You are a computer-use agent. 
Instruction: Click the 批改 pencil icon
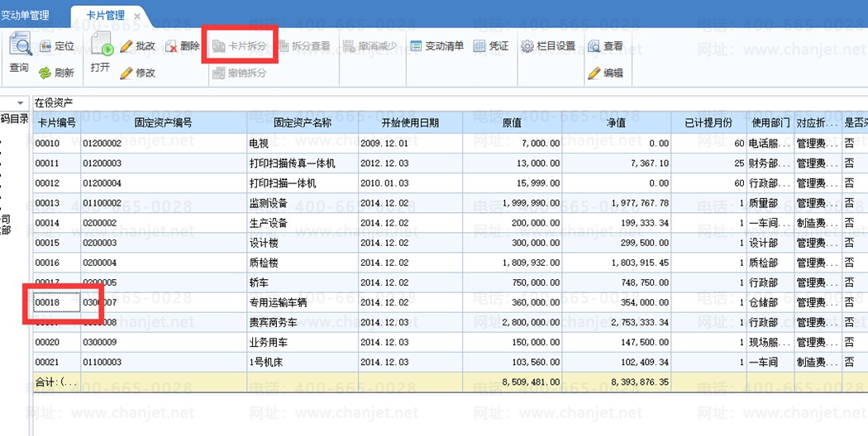click(x=126, y=46)
